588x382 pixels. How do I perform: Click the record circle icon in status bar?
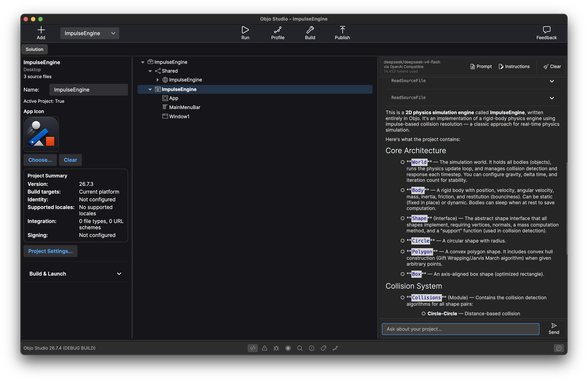pyautogui.click(x=288, y=348)
